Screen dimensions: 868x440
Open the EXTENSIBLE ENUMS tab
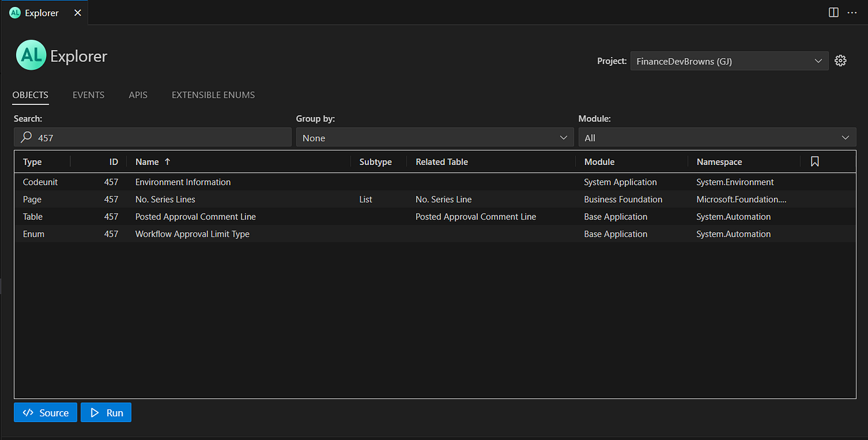(x=213, y=95)
